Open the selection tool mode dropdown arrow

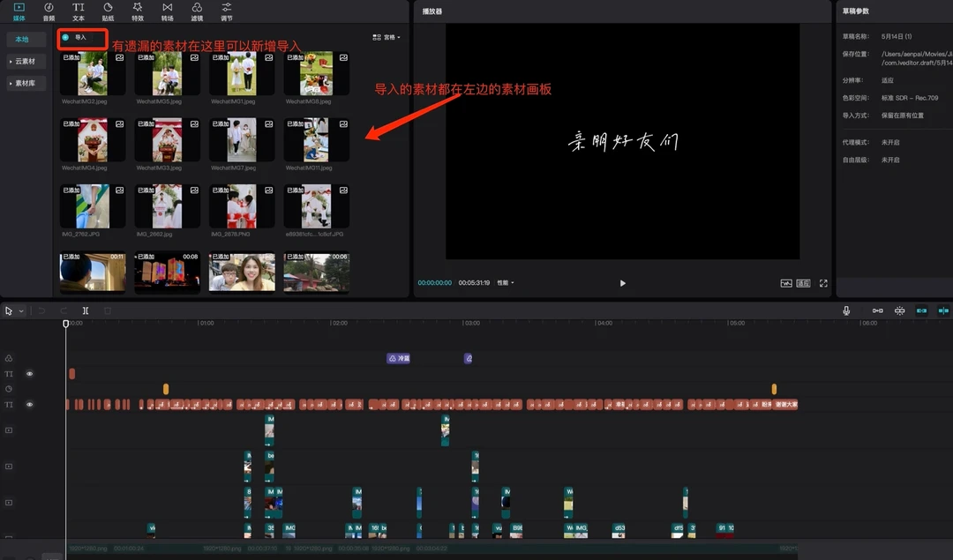coord(21,311)
